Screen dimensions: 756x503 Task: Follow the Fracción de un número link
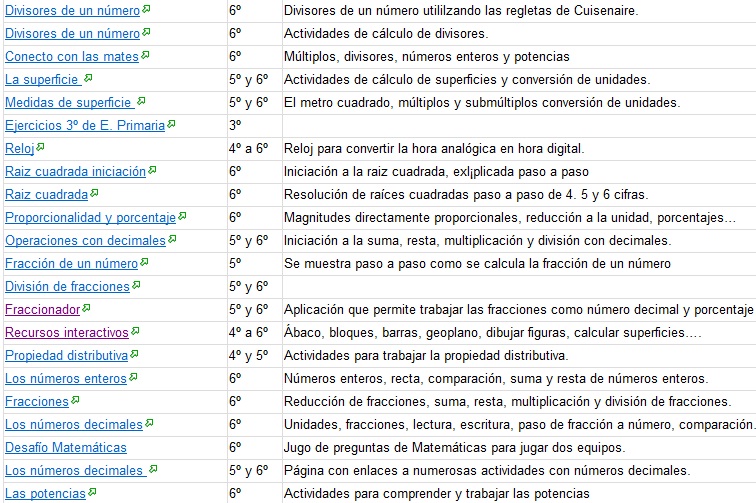(71, 264)
